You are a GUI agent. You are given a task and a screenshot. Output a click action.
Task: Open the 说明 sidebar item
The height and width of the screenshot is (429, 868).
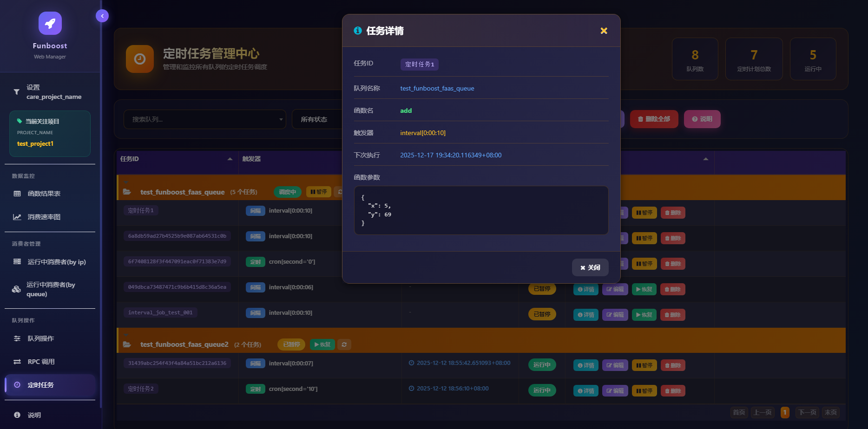tap(50, 415)
